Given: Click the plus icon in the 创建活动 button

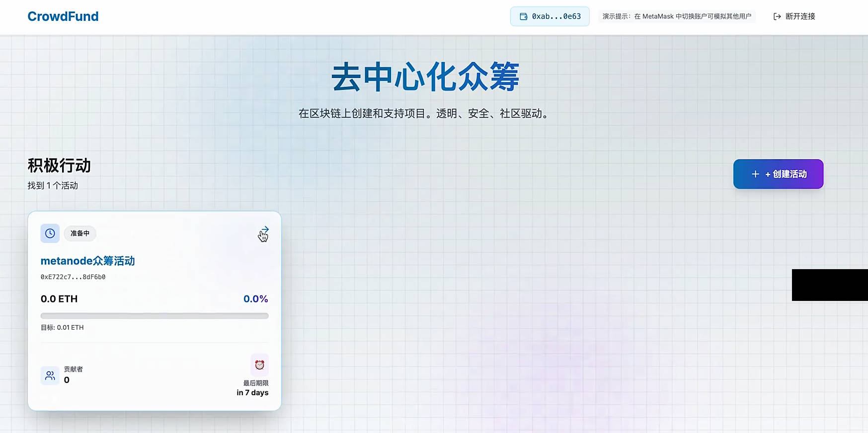Looking at the screenshot, I should 755,174.
